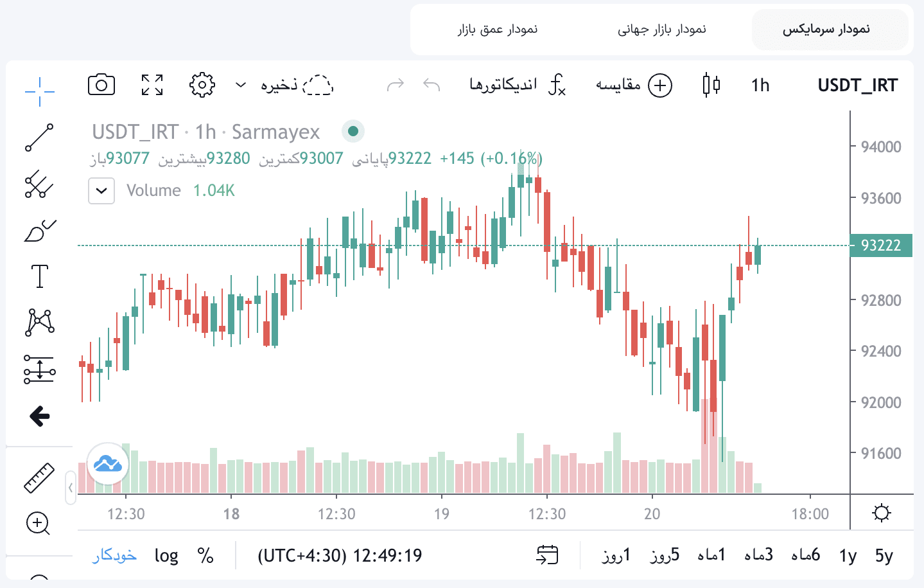Choose the brush drawing tool
Screen dimensions: 924x588
[40, 231]
